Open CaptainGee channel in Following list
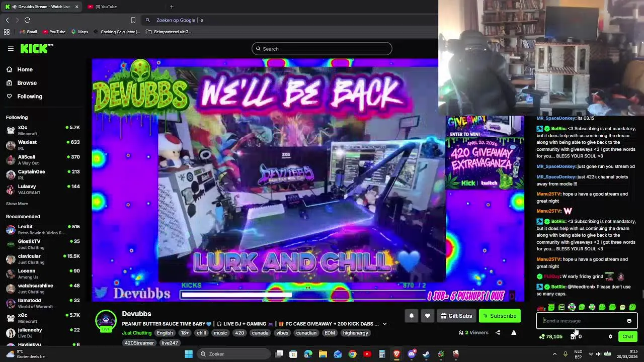The image size is (644, 362). click(x=43, y=174)
